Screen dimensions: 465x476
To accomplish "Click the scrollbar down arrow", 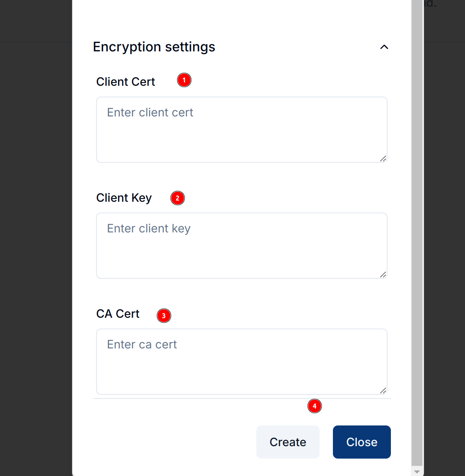I will tap(417, 471).
